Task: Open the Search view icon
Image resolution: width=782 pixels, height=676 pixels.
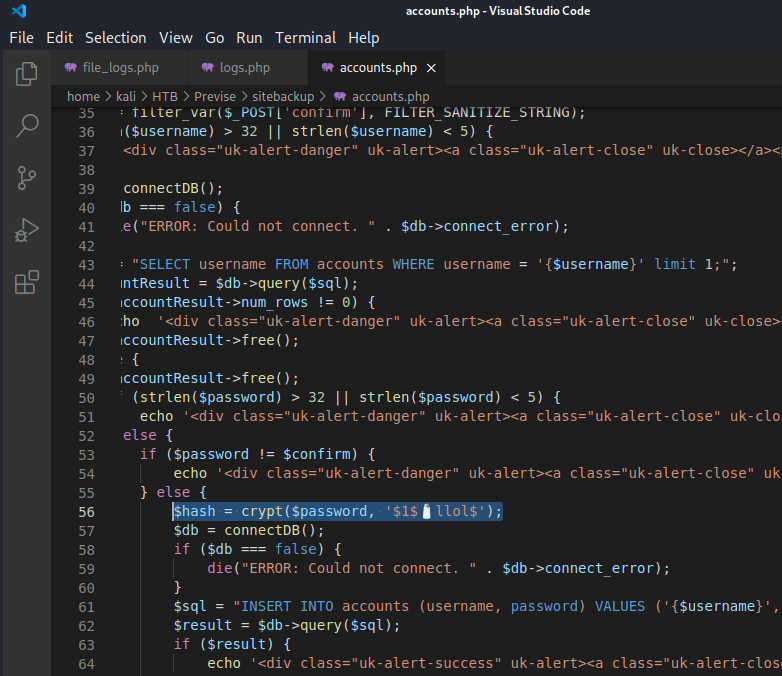Action: coord(27,126)
